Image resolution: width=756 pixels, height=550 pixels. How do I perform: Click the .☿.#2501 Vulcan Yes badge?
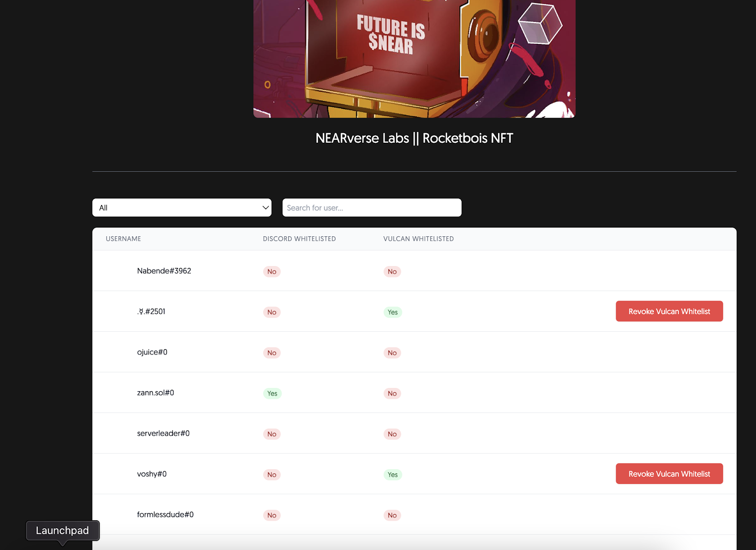[x=393, y=312]
